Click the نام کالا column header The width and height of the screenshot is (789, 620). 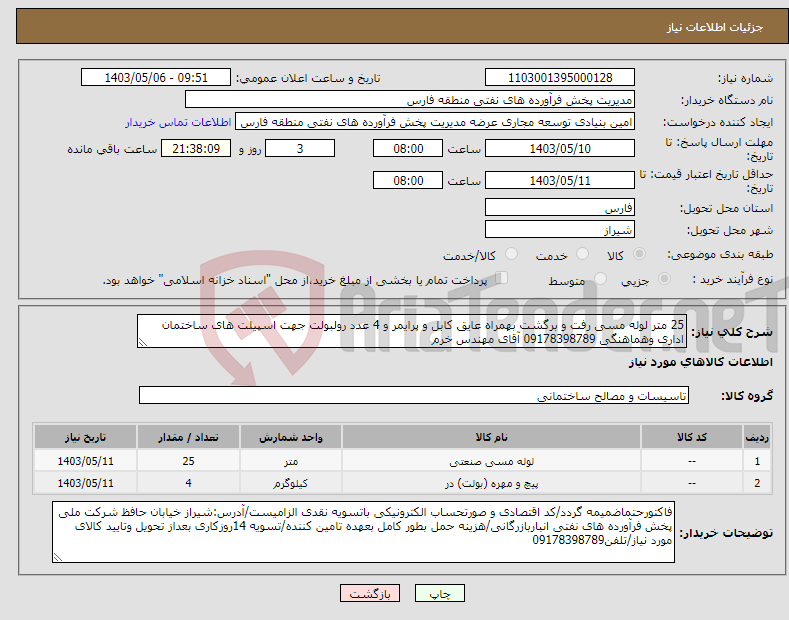pos(491,437)
